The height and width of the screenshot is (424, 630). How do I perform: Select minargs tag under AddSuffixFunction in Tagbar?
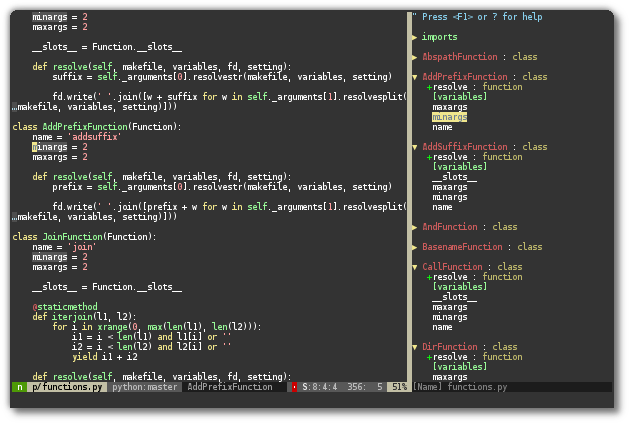[x=450, y=197]
